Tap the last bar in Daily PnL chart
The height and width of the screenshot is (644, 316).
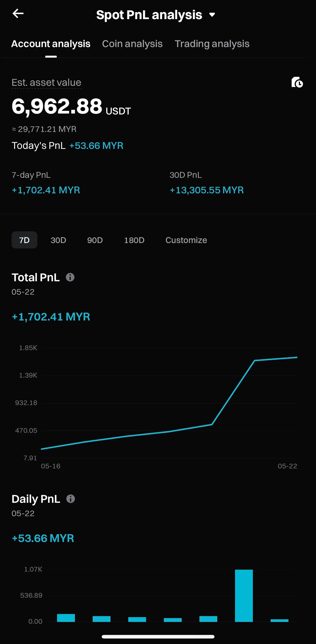click(x=279, y=620)
